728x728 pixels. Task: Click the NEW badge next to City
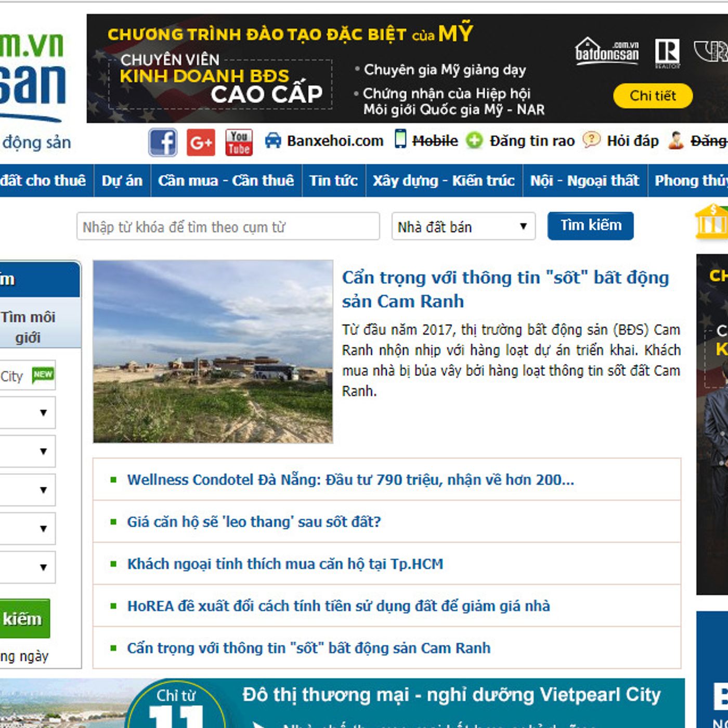pyautogui.click(x=43, y=374)
